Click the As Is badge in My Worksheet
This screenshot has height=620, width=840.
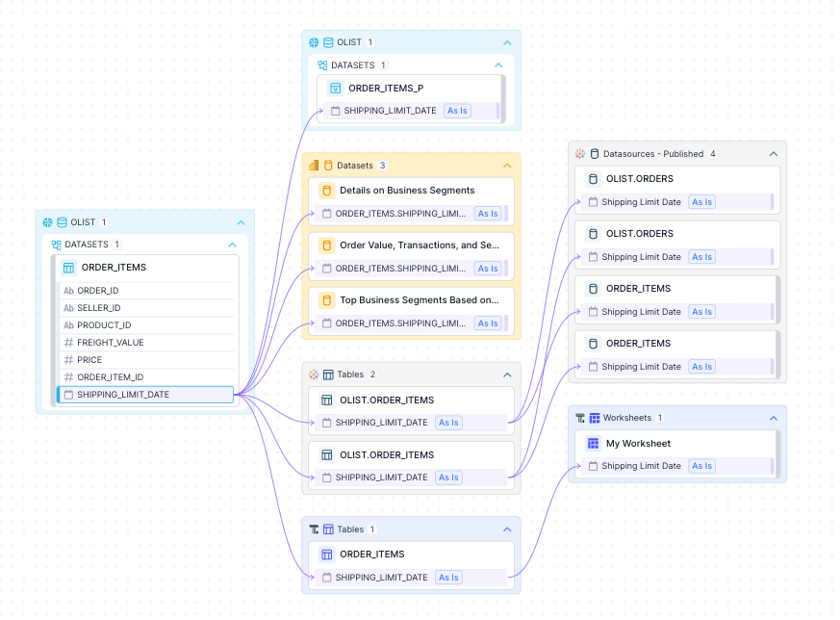coord(701,466)
